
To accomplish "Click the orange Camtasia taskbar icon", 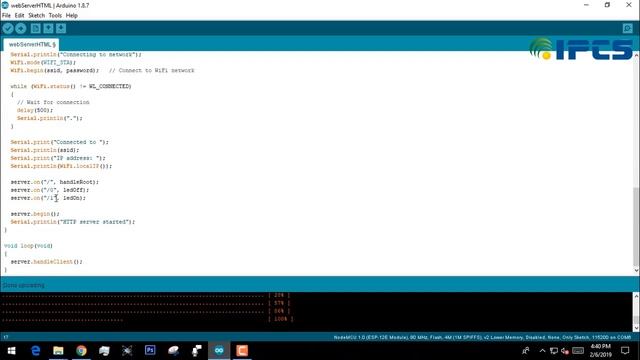I will [242, 351].
